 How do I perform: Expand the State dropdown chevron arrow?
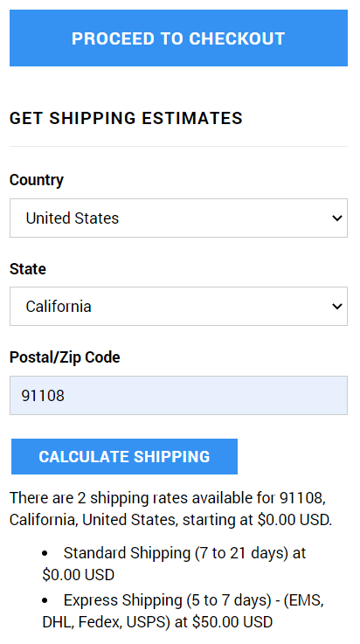click(337, 307)
